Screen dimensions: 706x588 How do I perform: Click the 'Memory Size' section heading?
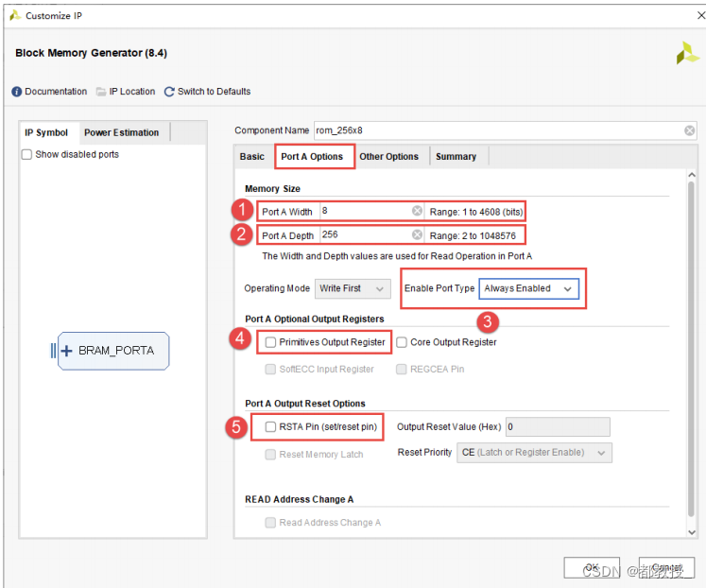coord(272,189)
